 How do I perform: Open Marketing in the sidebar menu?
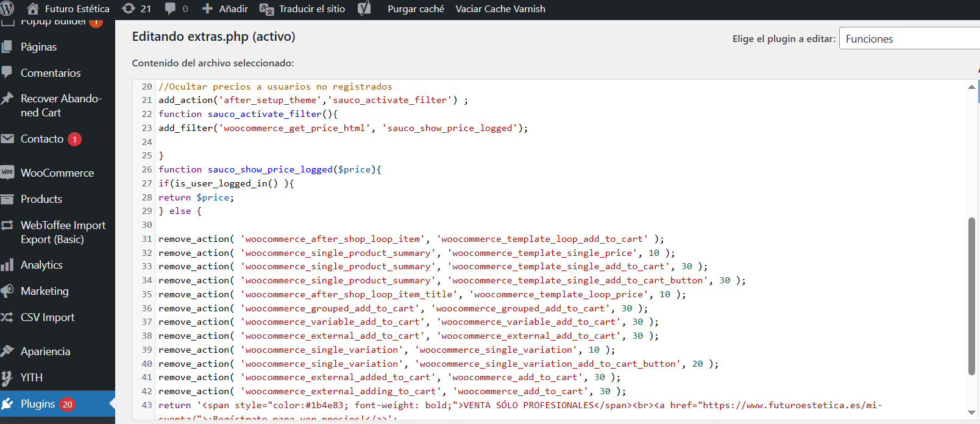pos(44,291)
